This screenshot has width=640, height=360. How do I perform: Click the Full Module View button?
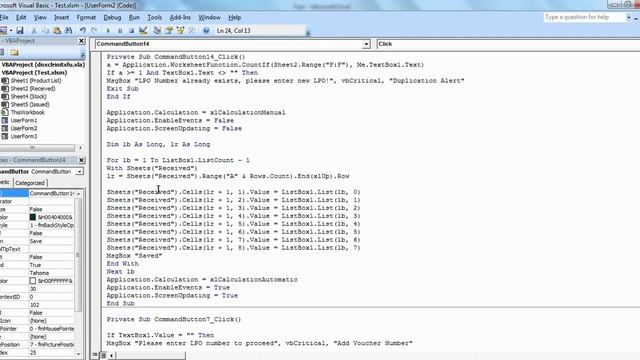point(102,355)
